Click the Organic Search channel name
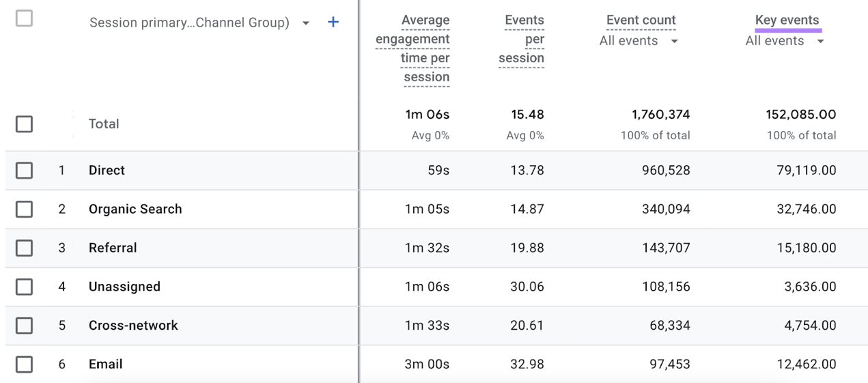Image resolution: width=868 pixels, height=383 pixels. [x=135, y=210]
